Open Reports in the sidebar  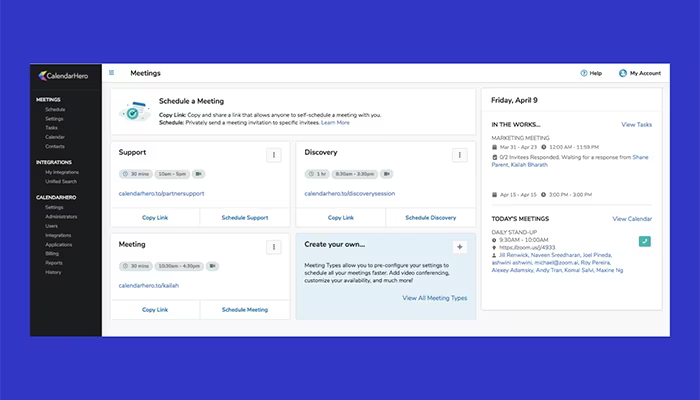click(54, 263)
